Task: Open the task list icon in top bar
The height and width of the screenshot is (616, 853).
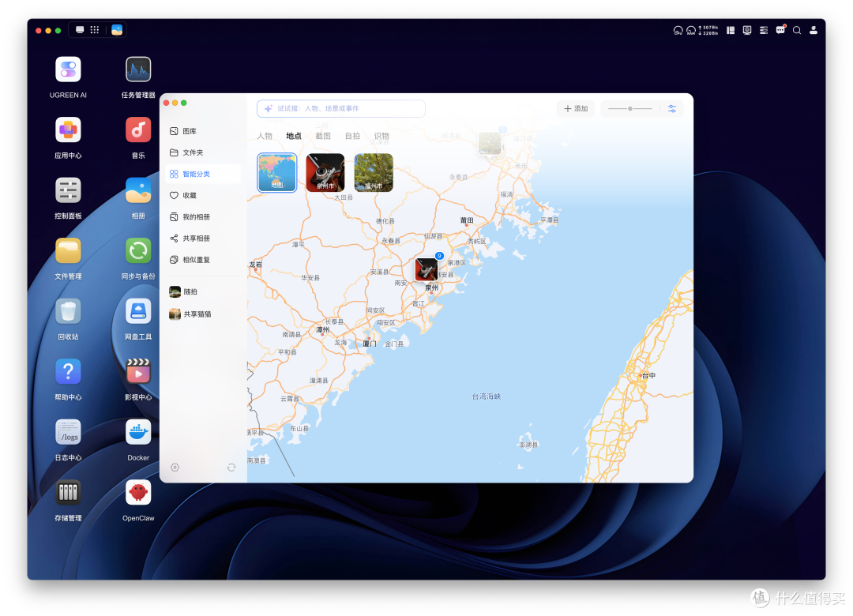Action: 764,31
